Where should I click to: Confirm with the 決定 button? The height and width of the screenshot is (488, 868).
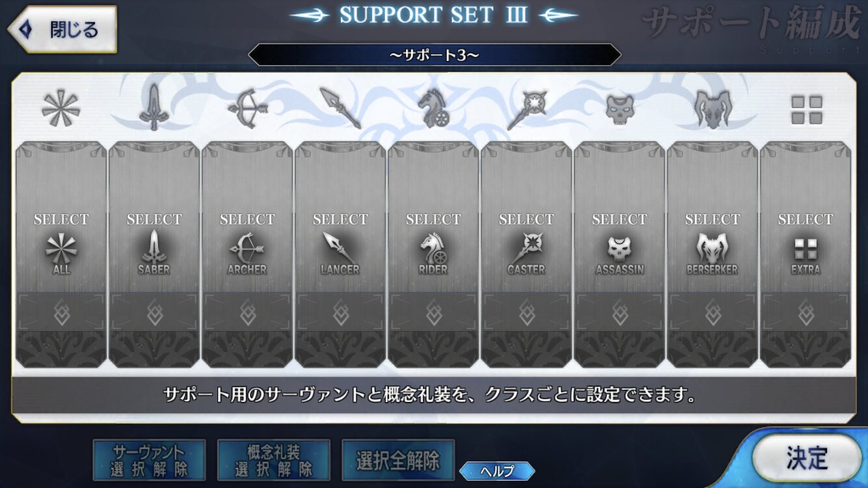coord(807,458)
